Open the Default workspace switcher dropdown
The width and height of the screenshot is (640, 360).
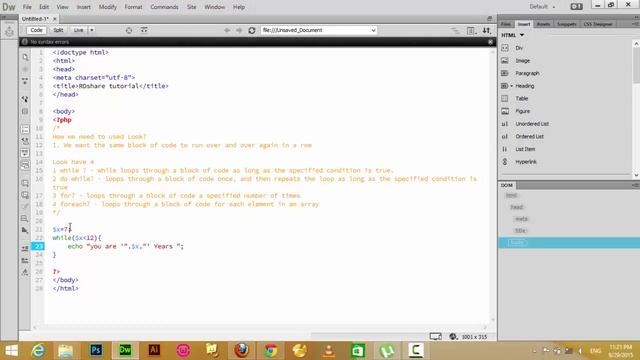(x=542, y=7)
